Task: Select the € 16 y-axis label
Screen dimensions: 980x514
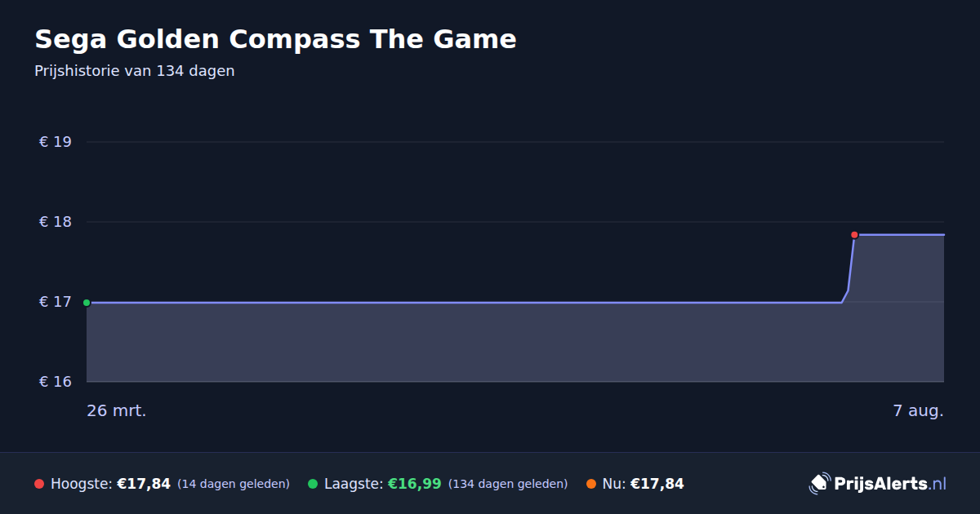Action: [56, 382]
